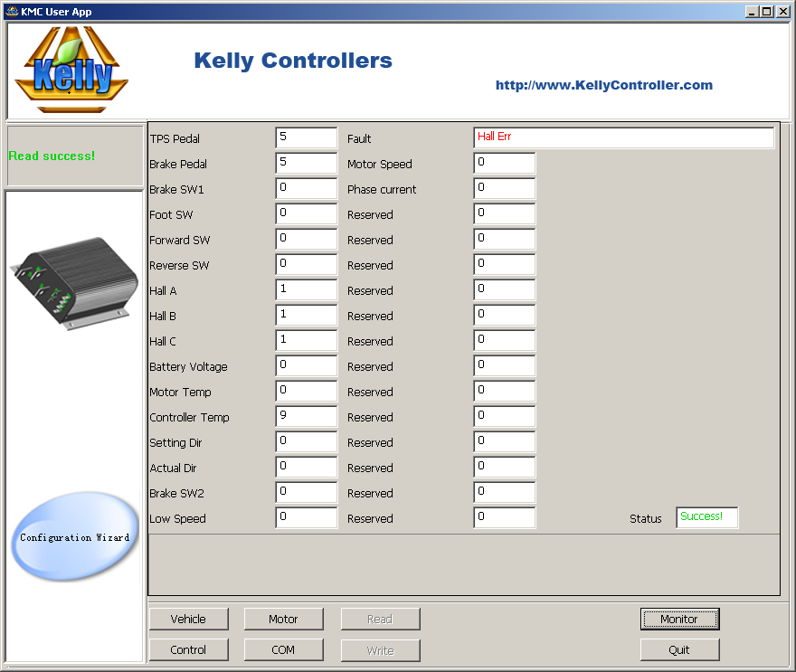
Task: Open the Configuration Wizard bubble
Action: (74, 536)
